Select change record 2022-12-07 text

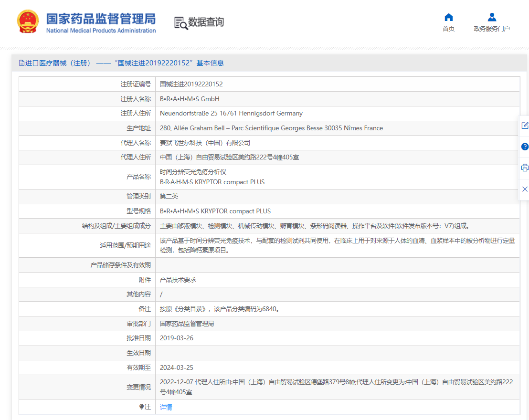coord(337,387)
